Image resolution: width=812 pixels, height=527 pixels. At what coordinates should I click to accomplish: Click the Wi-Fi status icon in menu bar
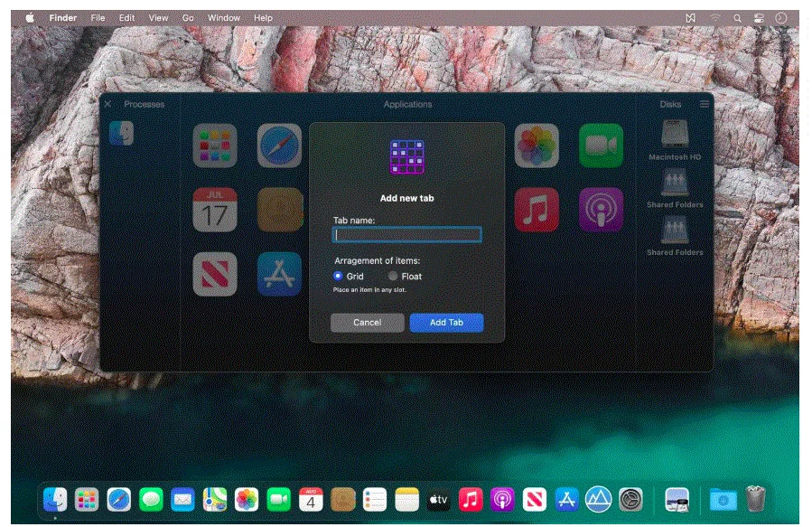pyautogui.click(x=715, y=18)
